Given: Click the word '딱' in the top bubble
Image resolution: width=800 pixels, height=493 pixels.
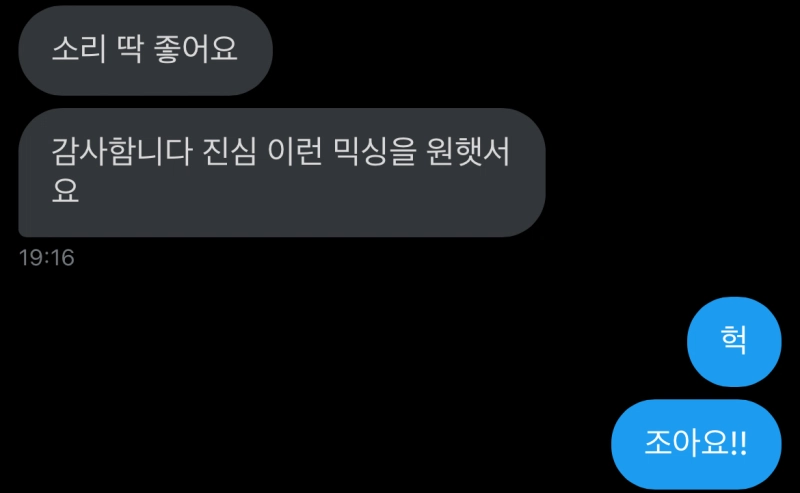Looking at the screenshot, I should (x=130, y=50).
